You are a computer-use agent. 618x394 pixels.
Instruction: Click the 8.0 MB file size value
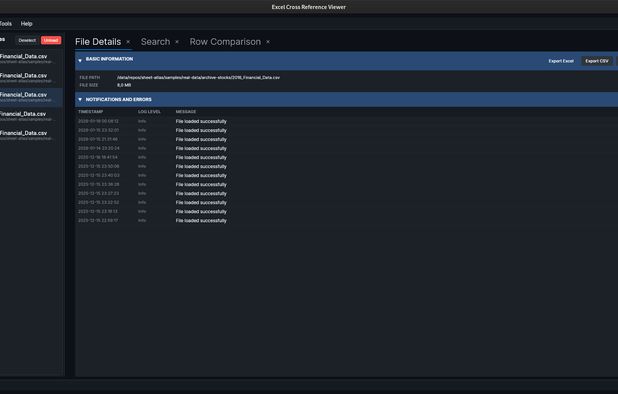[x=124, y=85]
